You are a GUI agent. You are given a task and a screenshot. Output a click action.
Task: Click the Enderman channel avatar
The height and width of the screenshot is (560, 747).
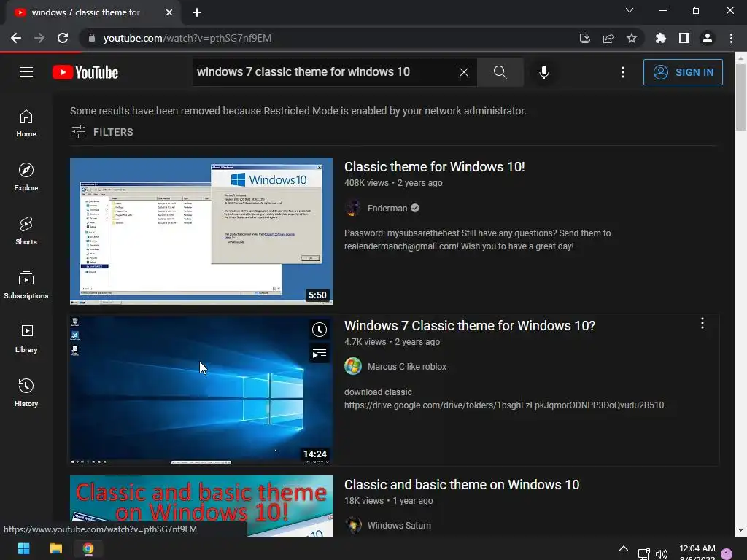(x=353, y=208)
